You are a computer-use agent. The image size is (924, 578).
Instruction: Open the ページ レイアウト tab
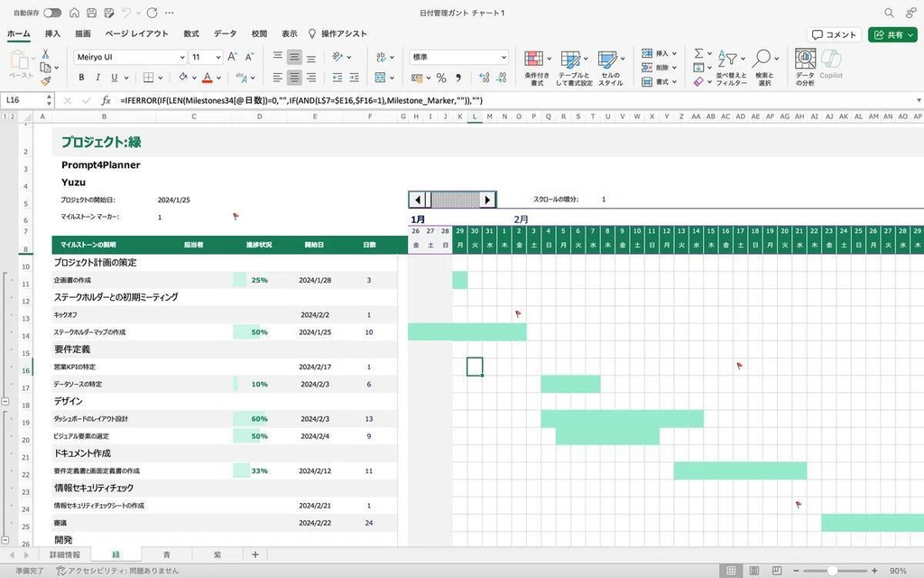(137, 33)
